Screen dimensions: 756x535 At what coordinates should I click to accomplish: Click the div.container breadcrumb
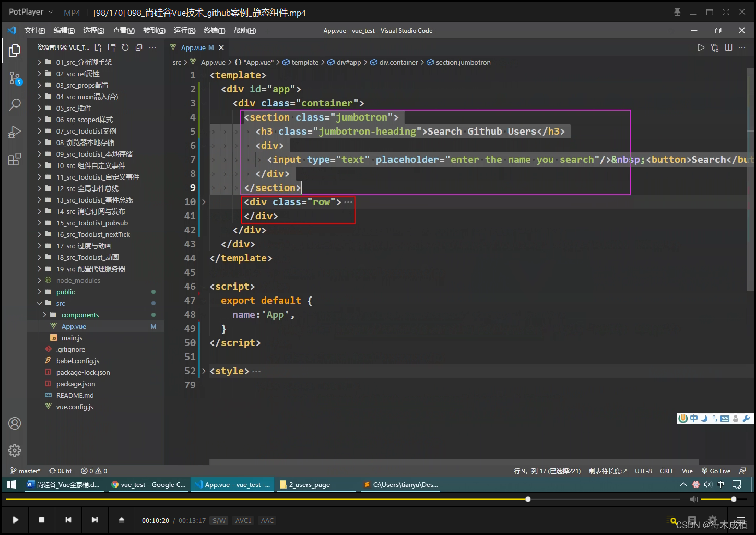pos(398,62)
